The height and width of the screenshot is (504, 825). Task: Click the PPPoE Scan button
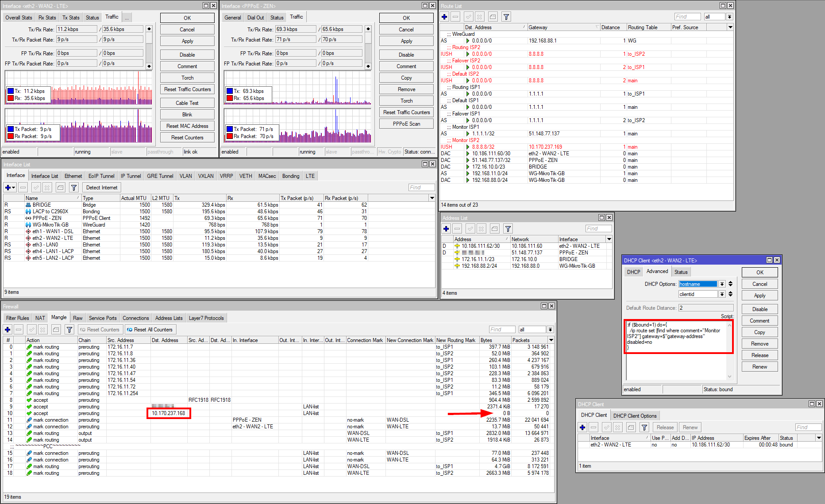click(x=406, y=124)
